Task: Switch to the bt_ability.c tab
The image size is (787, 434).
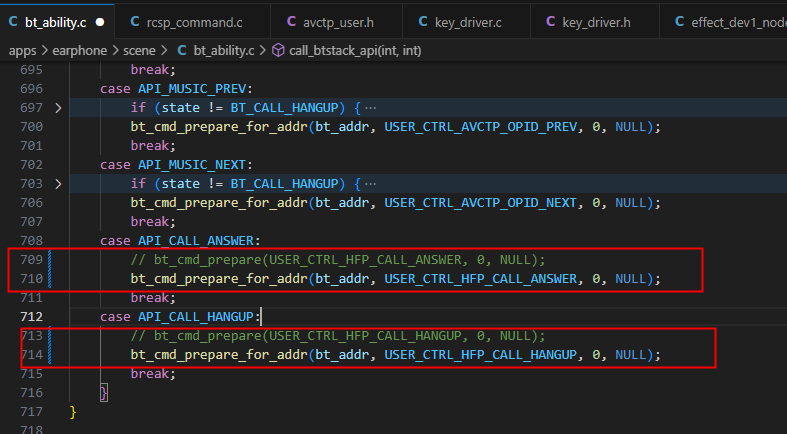Action: pyautogui.click(x=57, y=22)
